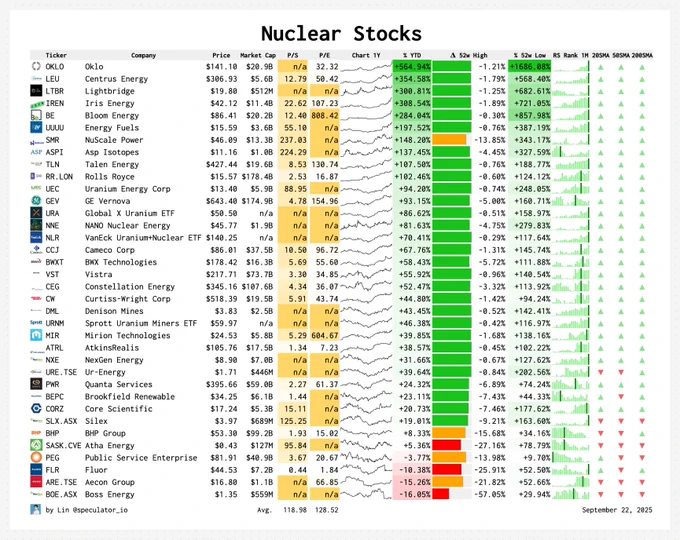Click the Centrus Energy company name

116,79
